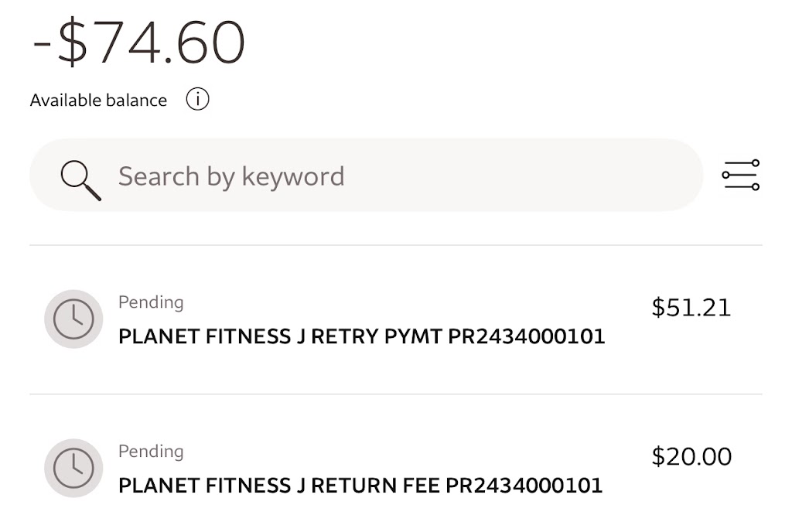Click the magnifying glass search icon

point(80,179)
